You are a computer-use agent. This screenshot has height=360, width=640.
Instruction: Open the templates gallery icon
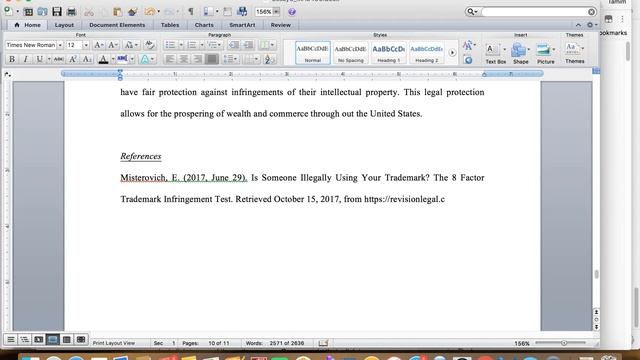(x=28, y=12)
